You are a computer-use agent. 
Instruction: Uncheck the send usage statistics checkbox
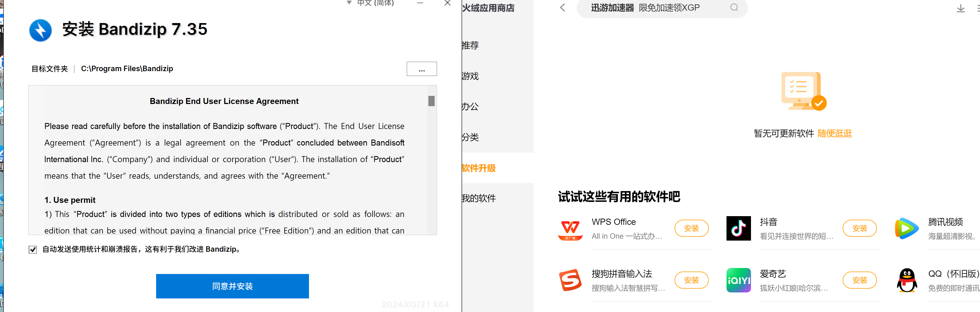[33, 250]
